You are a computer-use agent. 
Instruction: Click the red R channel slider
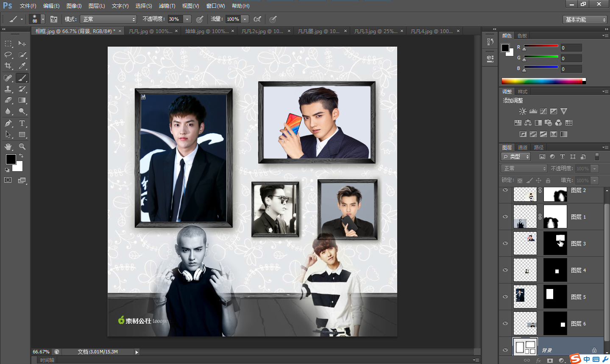coord(541,46)
